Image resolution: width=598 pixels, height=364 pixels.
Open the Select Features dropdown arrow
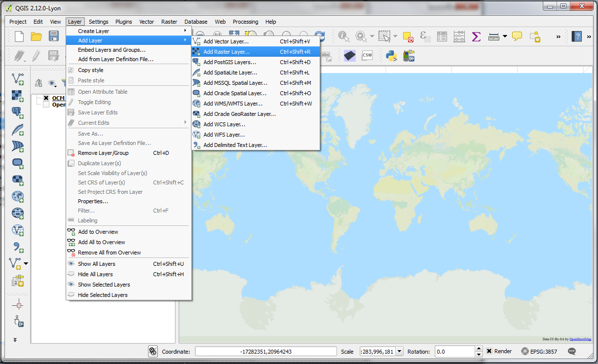[395, 36]
